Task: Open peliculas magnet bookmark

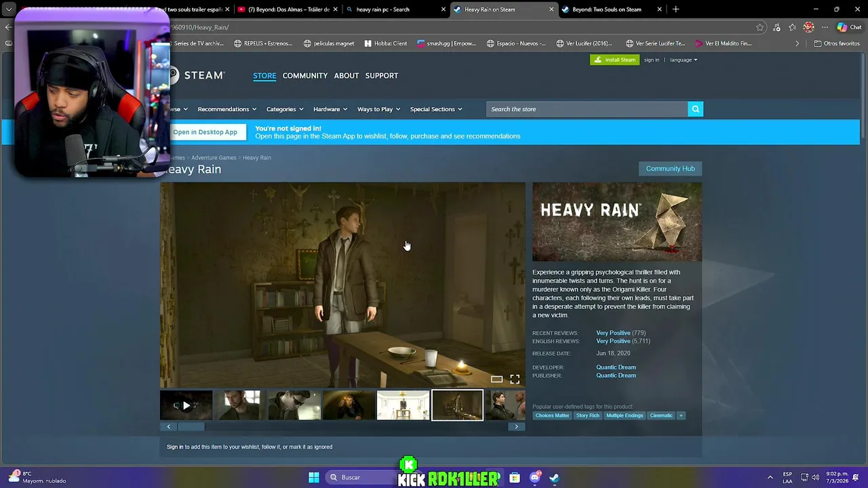Action: pyautogui.click(x=328, y=43)
